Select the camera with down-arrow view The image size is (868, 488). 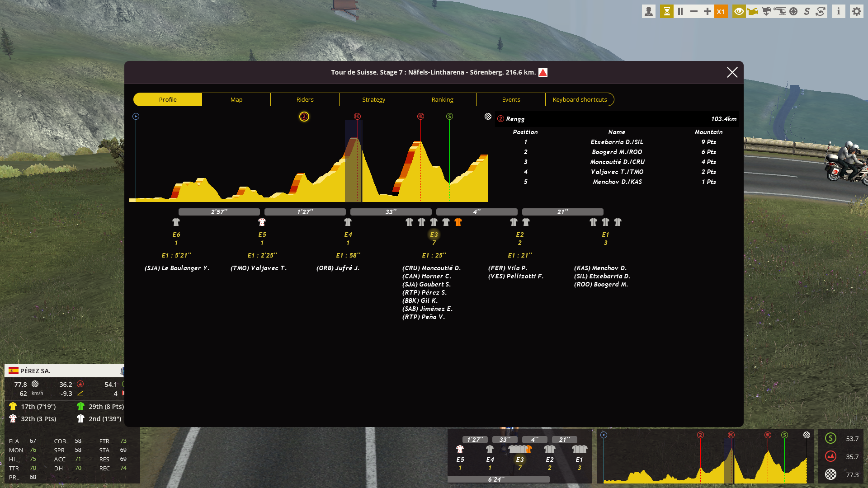pyautogui.click(x=766, y=11)
